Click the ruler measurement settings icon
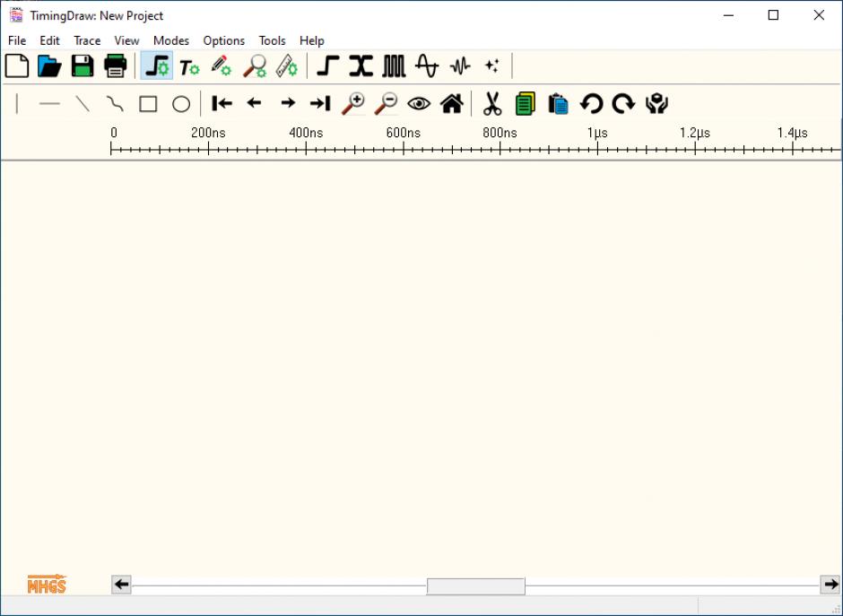This screenshot has height=616, width=843. pyautogui.click(x=286, y=66)
